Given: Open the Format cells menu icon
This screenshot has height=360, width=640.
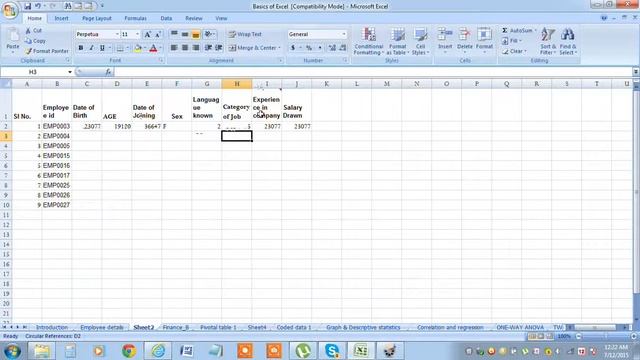Looking at the screenshot, I should [x=484, y=35].
